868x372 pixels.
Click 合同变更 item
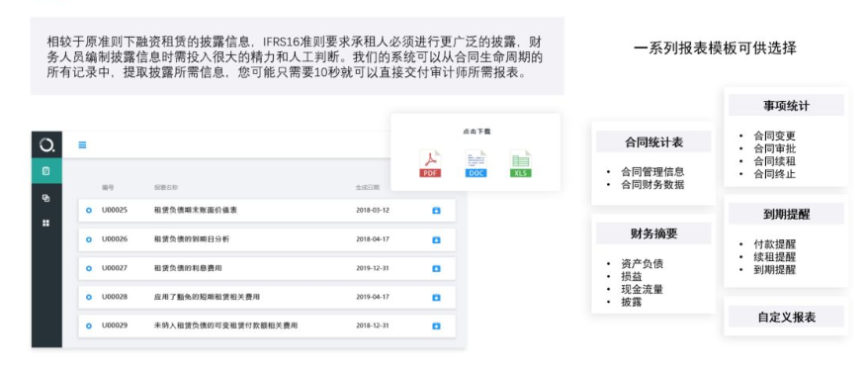[774, 136]
